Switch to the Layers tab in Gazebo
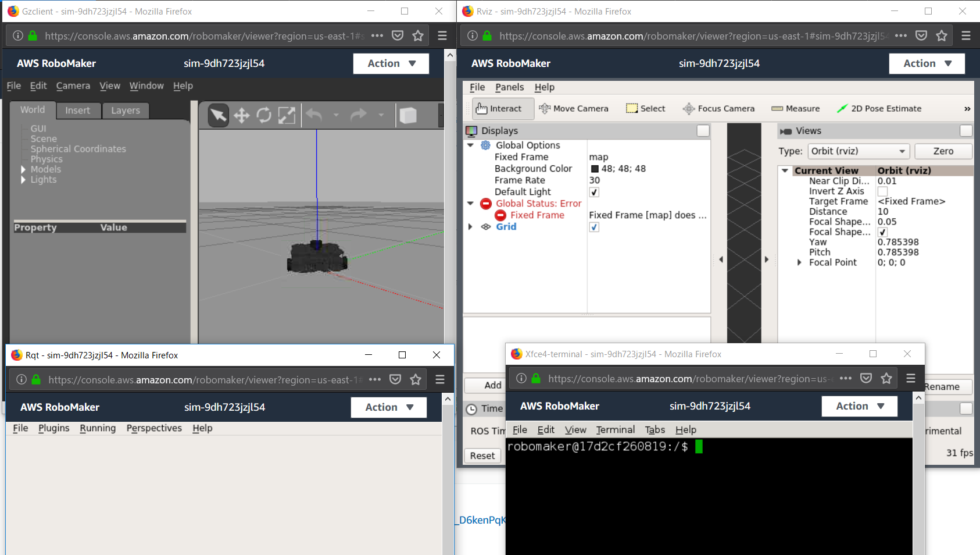Image resolution: width=980 pixels, height=555 pixels. point(126,110)
